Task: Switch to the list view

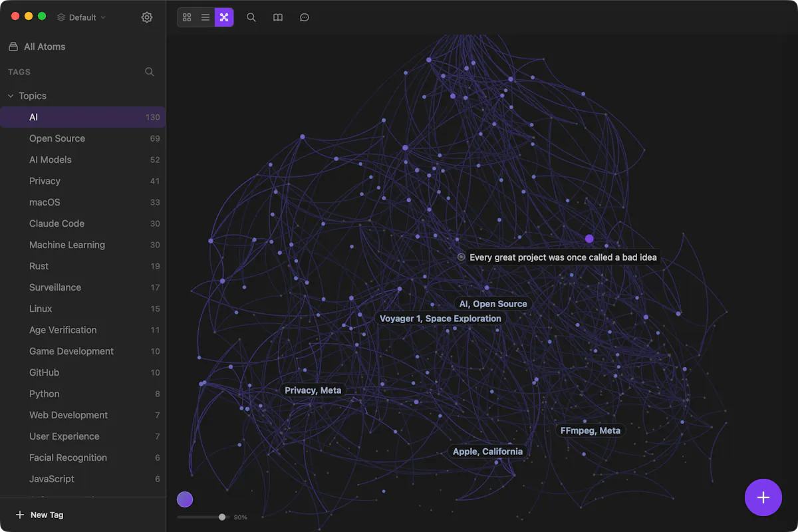Action: (x=205, y=17)
